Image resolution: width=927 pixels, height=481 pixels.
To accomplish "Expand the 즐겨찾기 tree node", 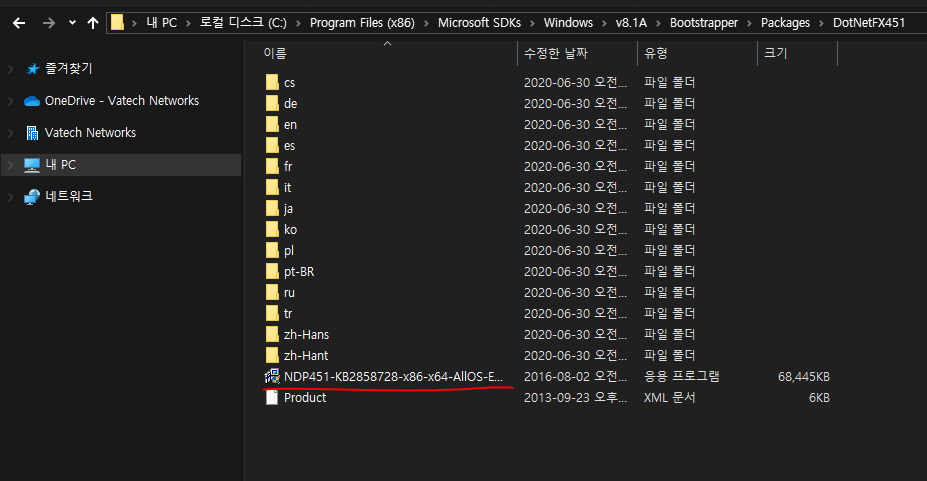I will click(10, 69).
